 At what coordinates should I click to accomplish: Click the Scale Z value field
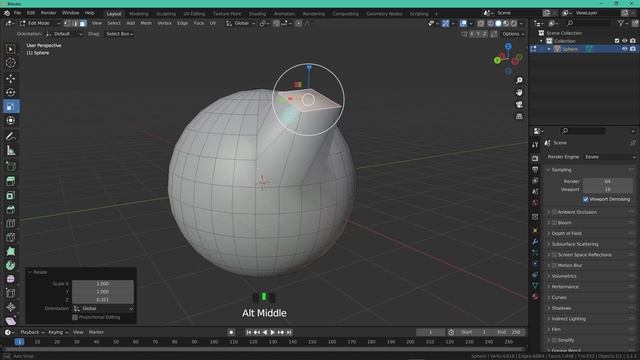[x=103, y=300]
